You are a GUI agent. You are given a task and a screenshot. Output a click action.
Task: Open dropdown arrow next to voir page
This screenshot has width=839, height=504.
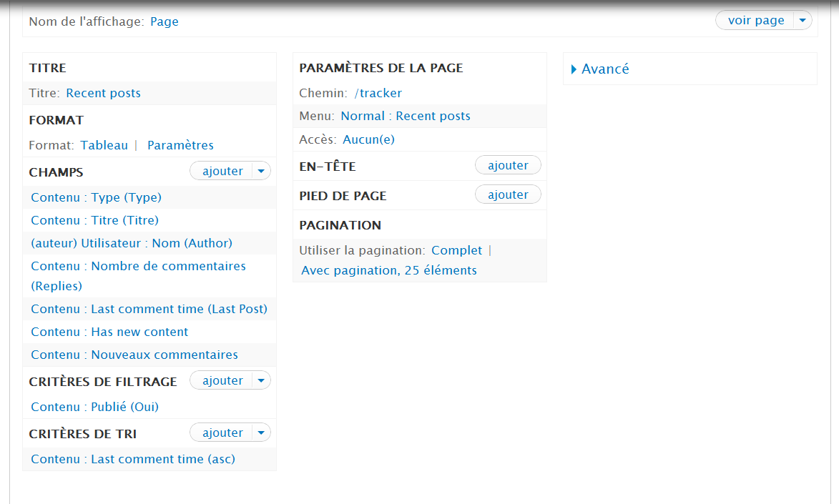[804, 21]
